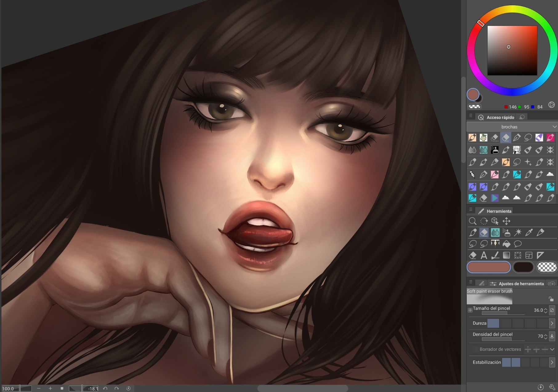Toggle the tool lock padlock icon

[551, 299]
